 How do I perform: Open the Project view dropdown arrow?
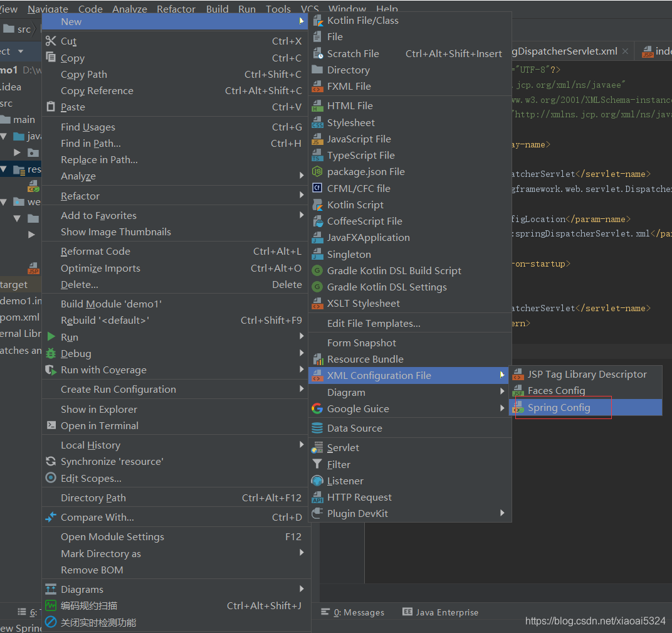(21, 51)
